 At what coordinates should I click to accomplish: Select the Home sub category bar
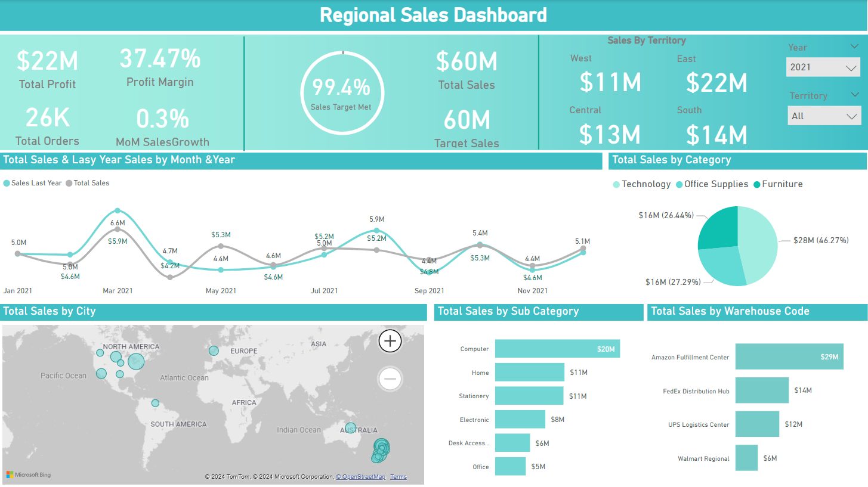point(530,373)
